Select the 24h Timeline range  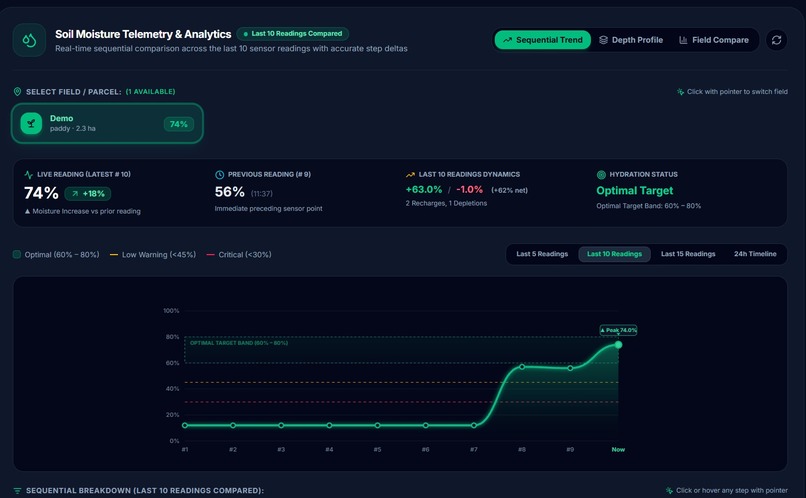[x=755, y=254]
